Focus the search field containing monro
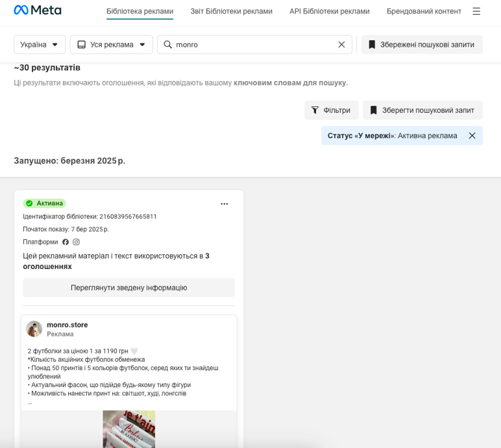 tap(254, 44)
